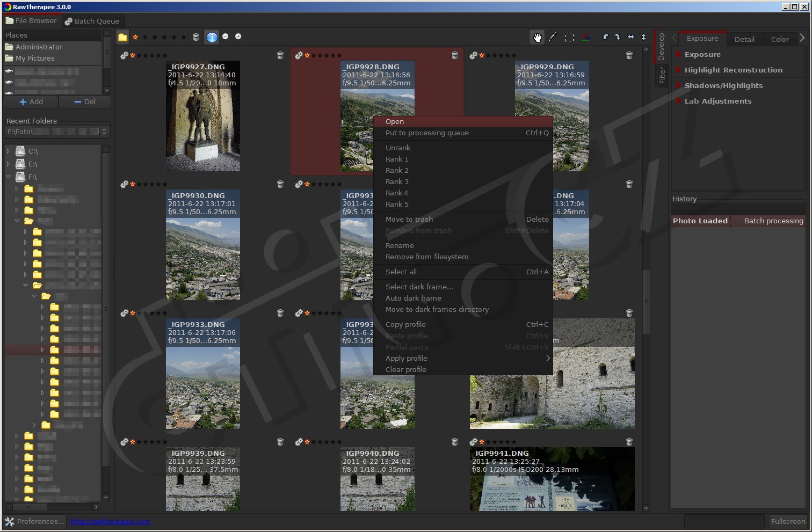This screenshot has height=532, width=812.
Task: Select Put to processing queue
Action: (463, 133)
